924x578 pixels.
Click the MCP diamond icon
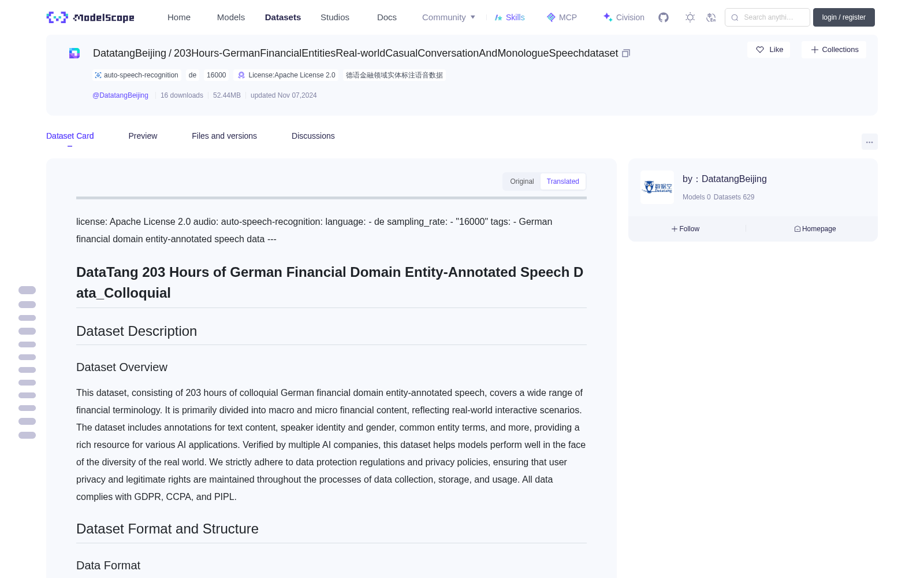click(551, 17)
